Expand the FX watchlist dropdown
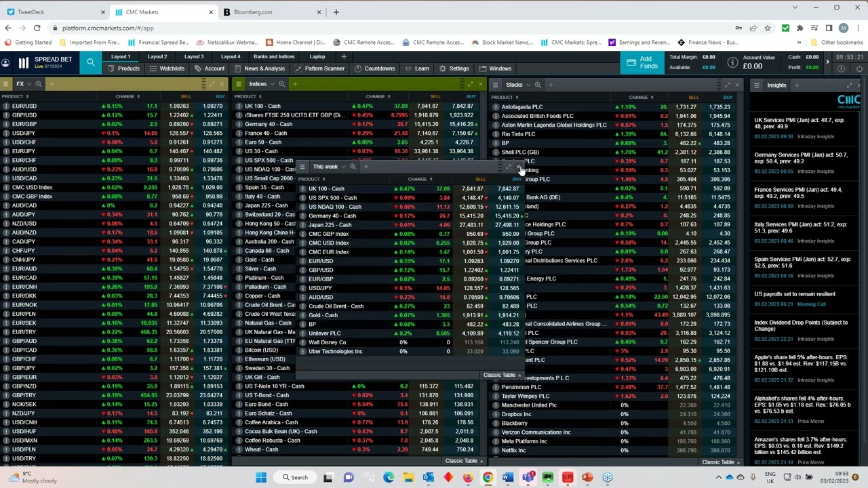 click(x=31, y=84)
